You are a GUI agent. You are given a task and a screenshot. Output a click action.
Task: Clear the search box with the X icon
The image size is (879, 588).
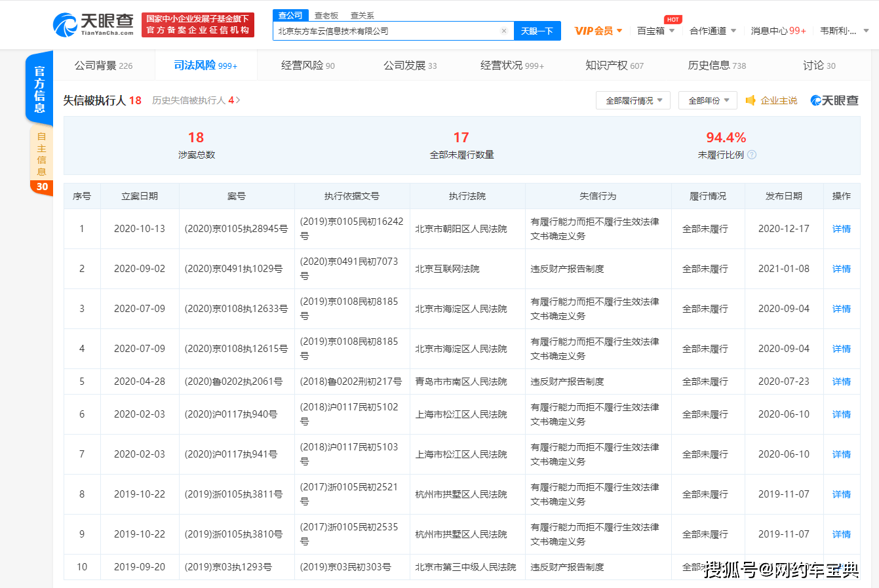click(x=503, y=31)
